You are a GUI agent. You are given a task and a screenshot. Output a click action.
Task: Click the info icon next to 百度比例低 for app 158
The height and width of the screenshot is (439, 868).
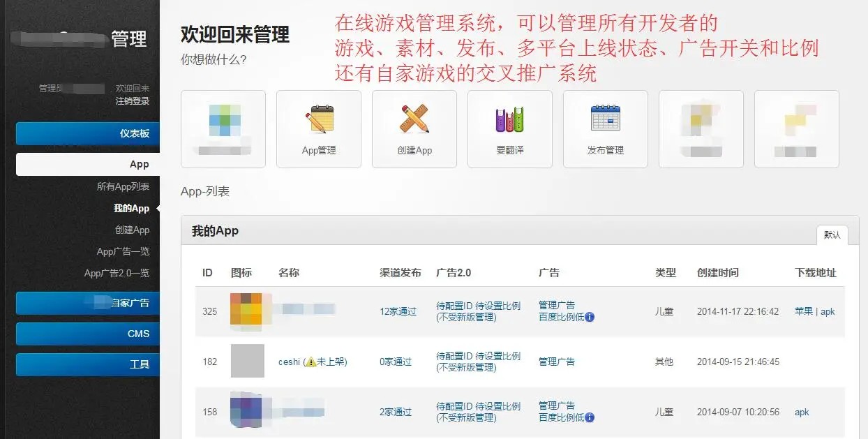pyautogui.click(x=588, y=419)
